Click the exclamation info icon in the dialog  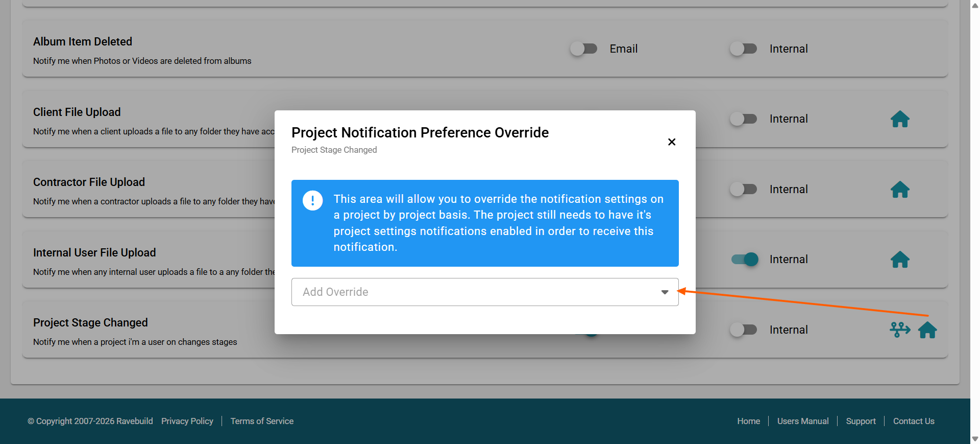(312, 200)
